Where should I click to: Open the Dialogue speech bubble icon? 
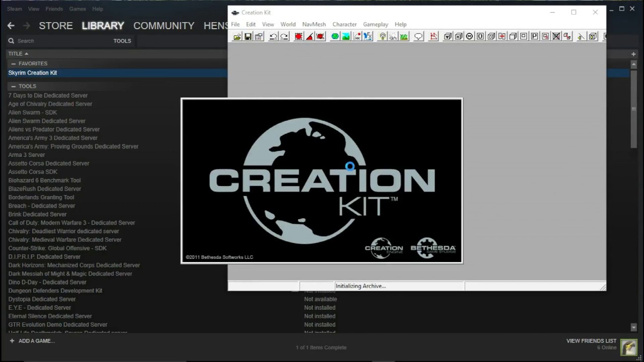[x=418, y=36]
